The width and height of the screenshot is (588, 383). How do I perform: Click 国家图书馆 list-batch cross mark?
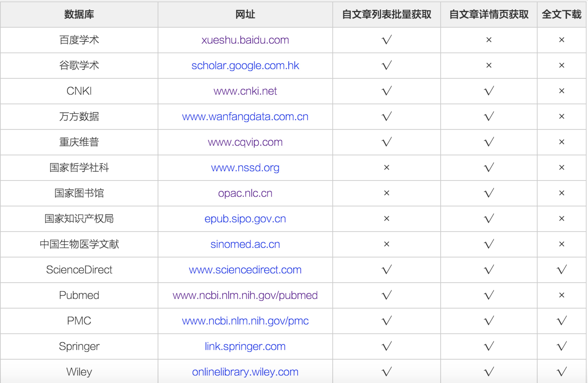click(387, 193)
